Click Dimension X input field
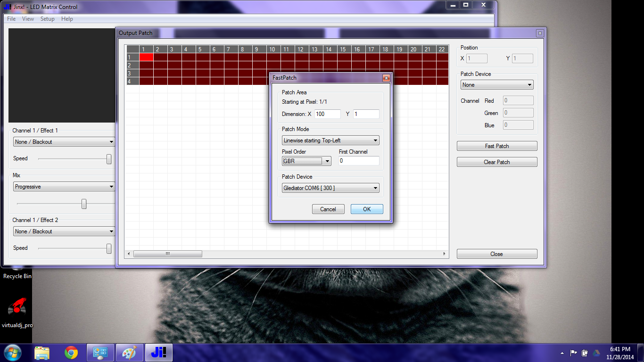This screenshot has height=362, width=644. 328,114
